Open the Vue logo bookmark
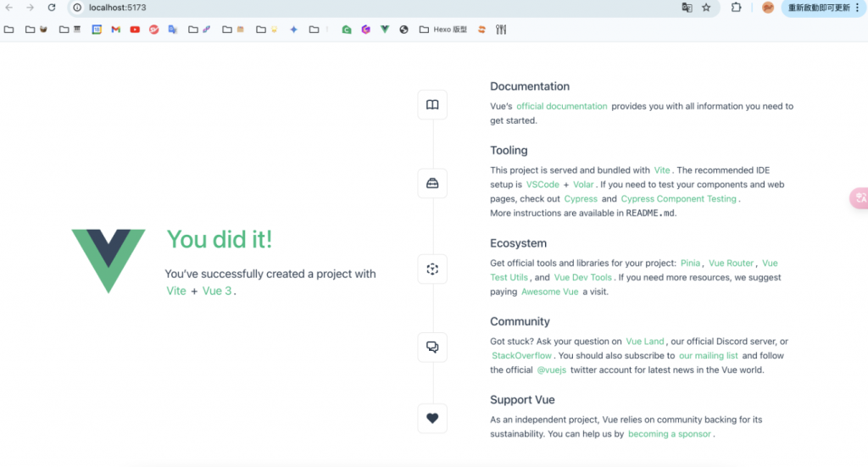 (385, 30)
